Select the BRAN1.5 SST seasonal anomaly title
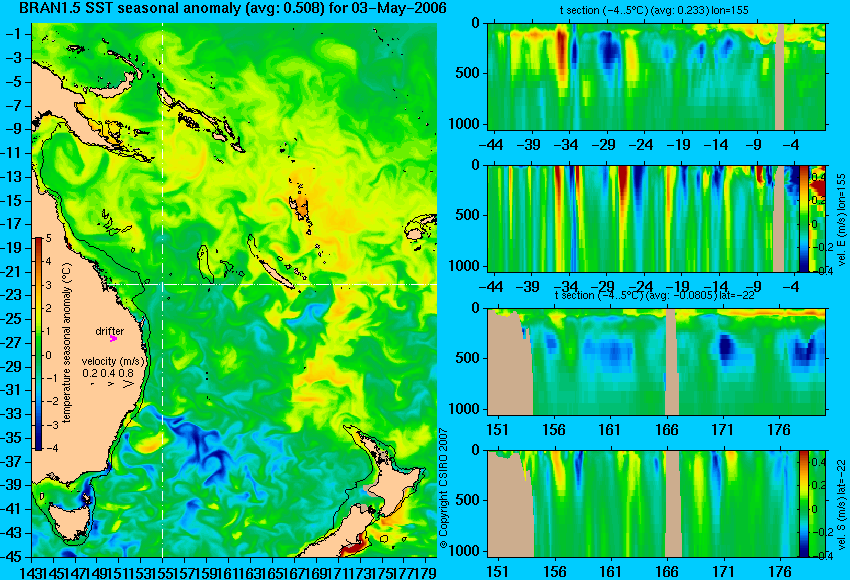Screen dimensions: 850x580 (x=233, y=8)
